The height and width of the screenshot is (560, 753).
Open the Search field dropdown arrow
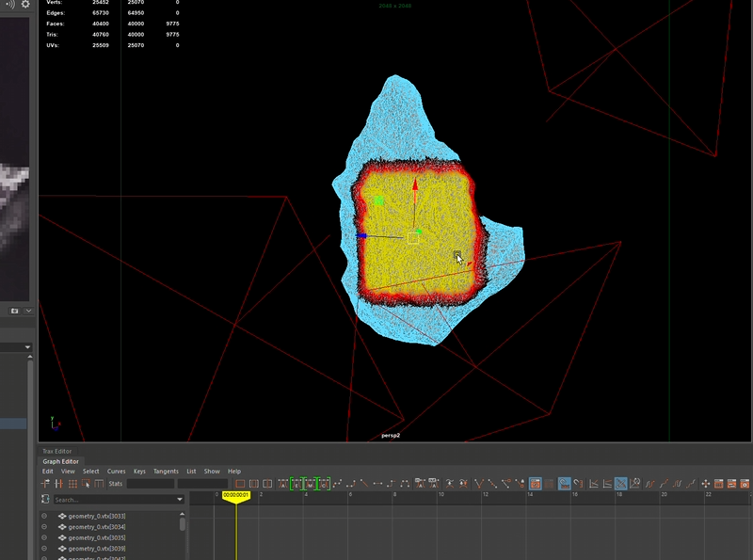point(180,500)
